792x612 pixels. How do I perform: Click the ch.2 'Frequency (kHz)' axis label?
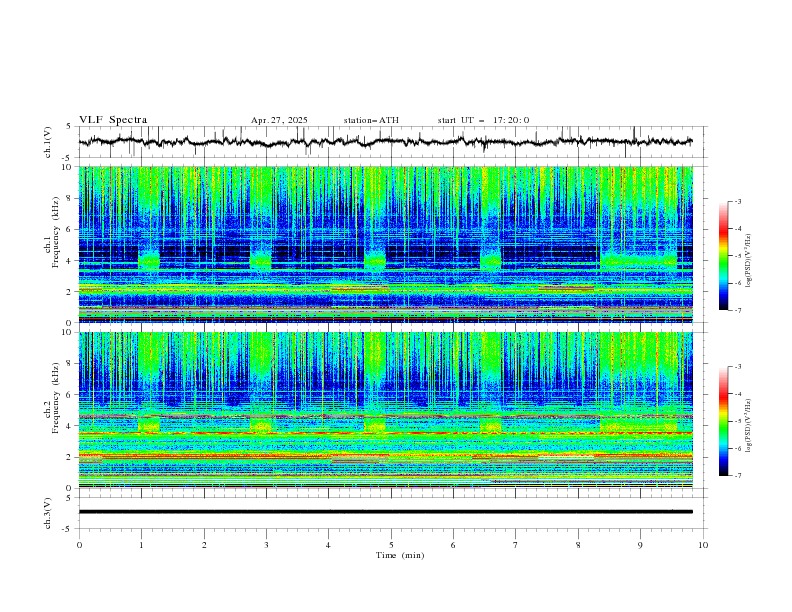(56, 398)
